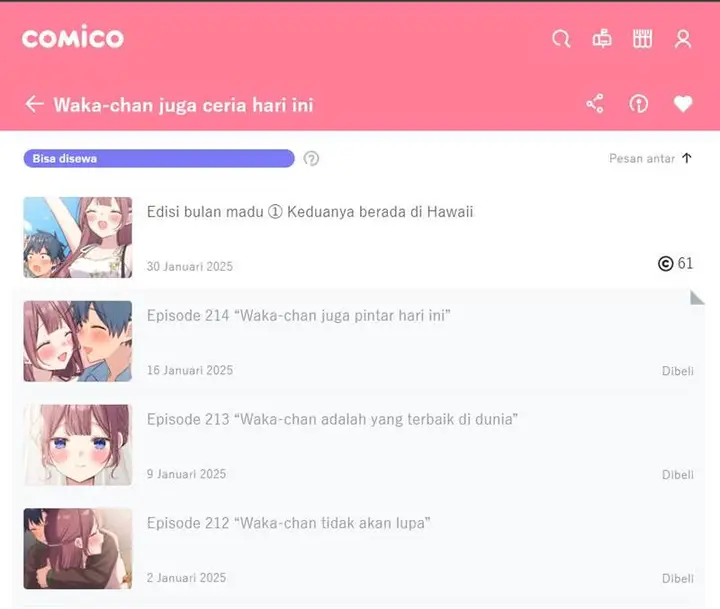Toggle the heart favorite icon
Image resolution: width=720 pixels, height=609 pixels.
tap(683, 104)
